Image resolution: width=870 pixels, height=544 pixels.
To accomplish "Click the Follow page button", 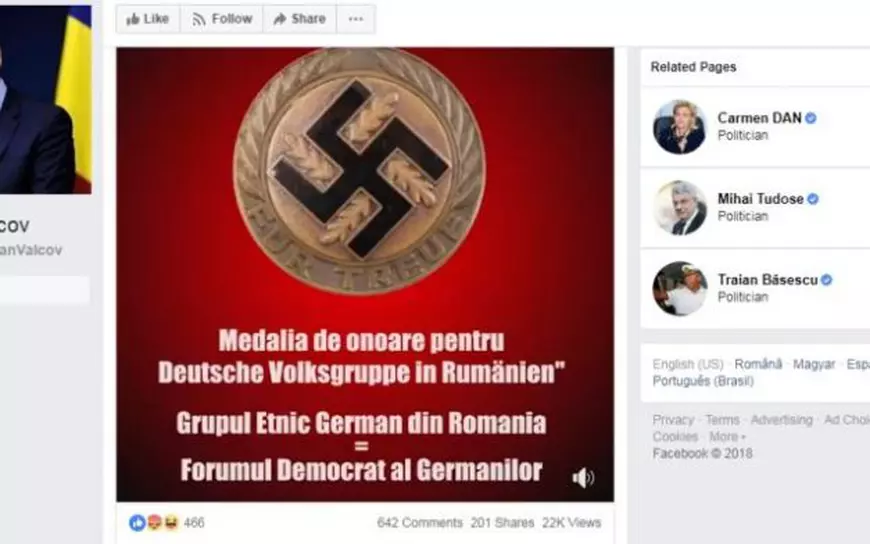I will 221,19.
